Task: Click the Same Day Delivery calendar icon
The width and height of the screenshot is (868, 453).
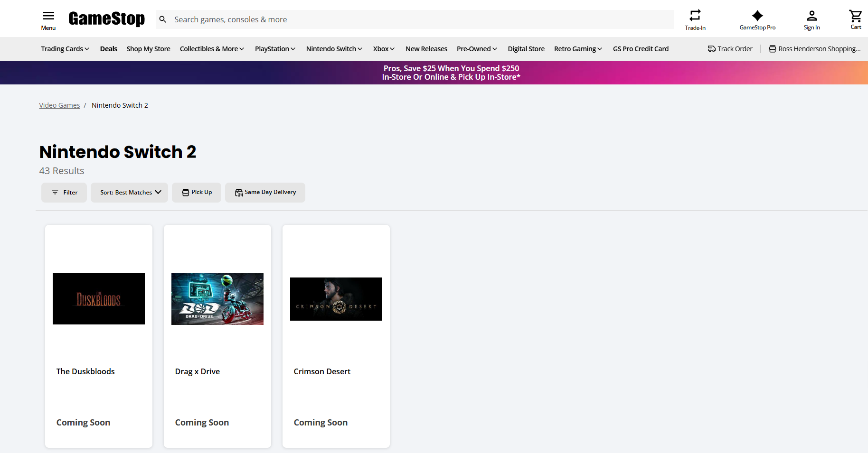Action: [x=239, y=193]
